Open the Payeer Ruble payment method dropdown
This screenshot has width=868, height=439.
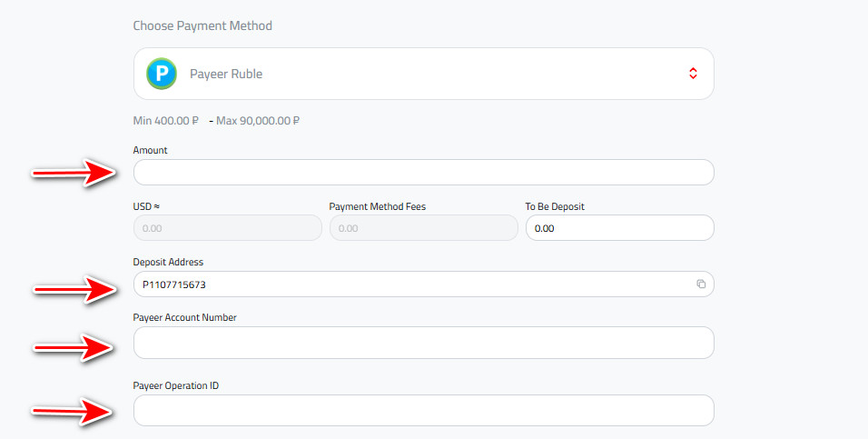(423, 74)
